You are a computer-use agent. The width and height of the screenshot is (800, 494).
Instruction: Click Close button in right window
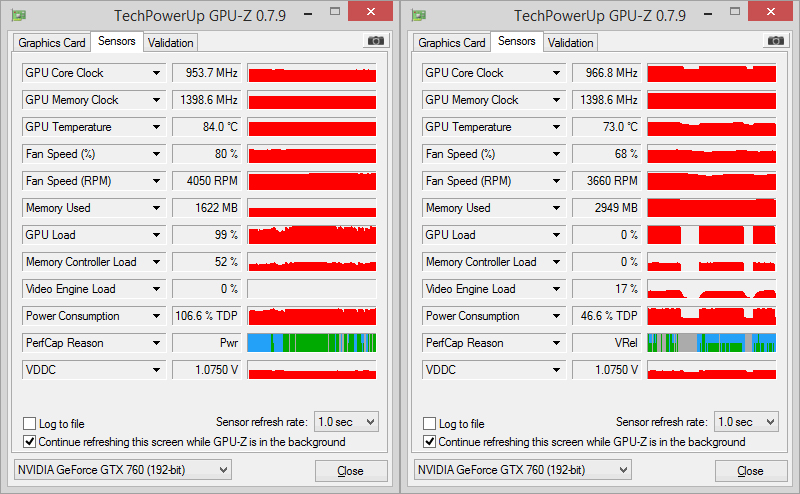pyautogui.click(x=751, y=471)
